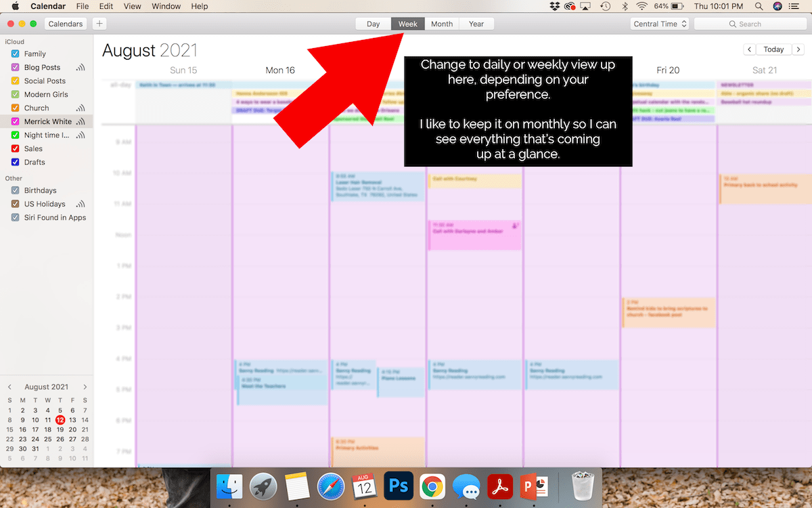Open the Messages app in the Dock
This screenshot has height=508, width=812.
tap(466, 486)
